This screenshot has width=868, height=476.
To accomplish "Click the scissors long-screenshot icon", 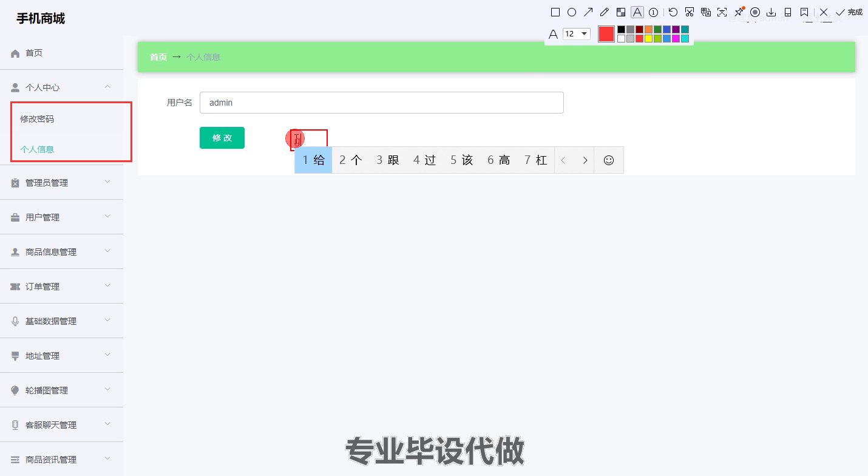I will coord(690,12).
